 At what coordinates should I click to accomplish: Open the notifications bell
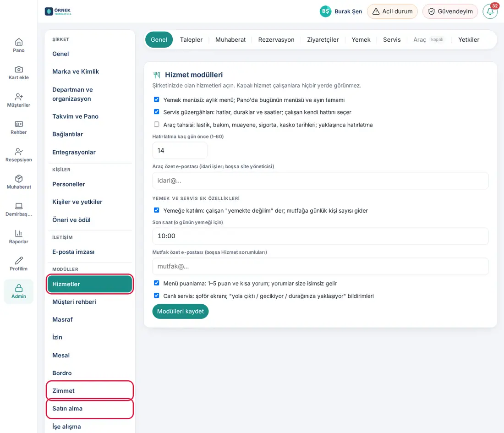[x=490, y=11]
